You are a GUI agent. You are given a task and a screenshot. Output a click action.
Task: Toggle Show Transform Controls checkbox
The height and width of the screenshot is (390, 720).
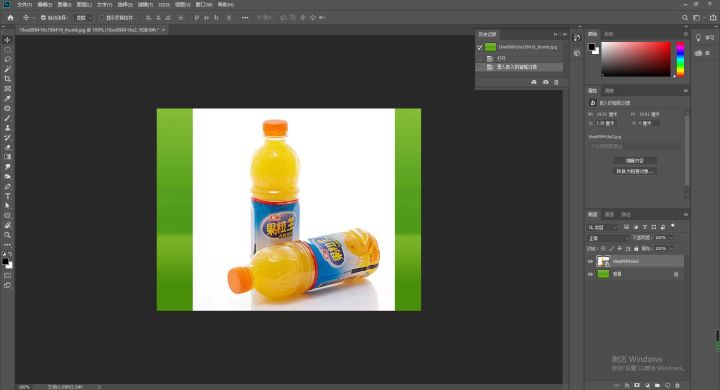pyautogui.click(x=102, y=17)
